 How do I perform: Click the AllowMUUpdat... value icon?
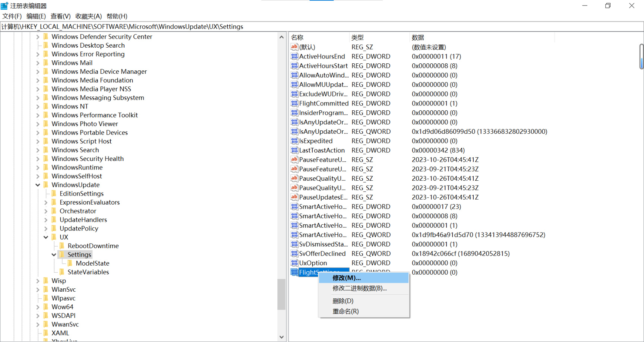pyautogui.click(x=294, y=85)
